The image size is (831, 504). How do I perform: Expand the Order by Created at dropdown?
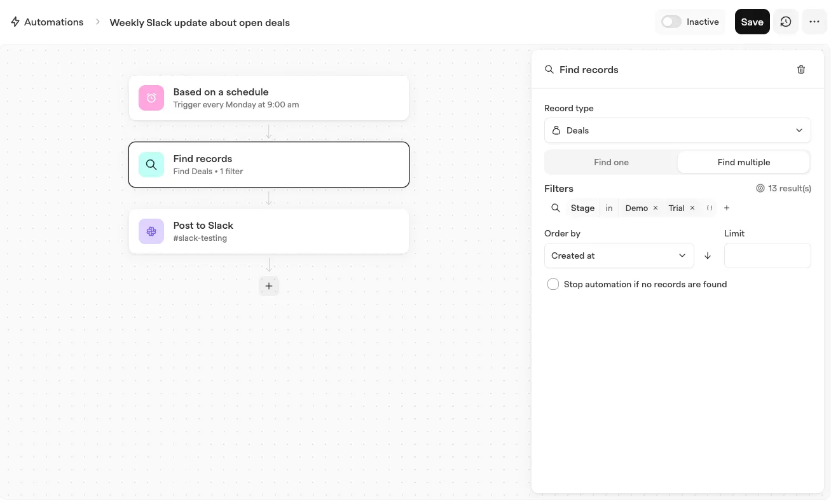pyautogui.click(x=619, y=255)
